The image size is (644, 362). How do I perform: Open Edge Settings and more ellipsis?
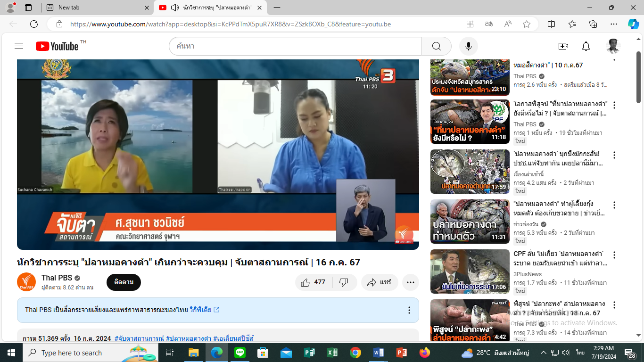tap(614, 24)
